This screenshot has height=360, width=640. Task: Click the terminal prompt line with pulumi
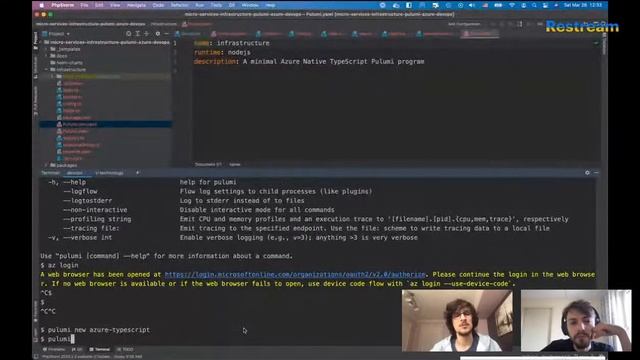pos(57,339)
